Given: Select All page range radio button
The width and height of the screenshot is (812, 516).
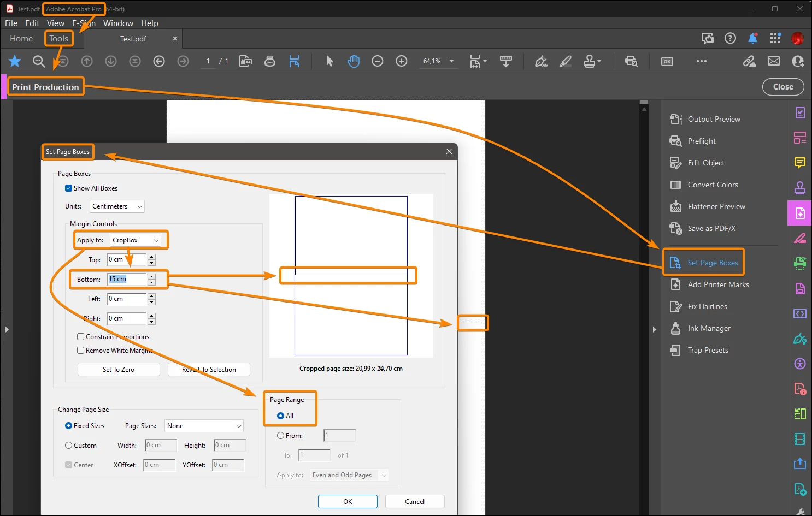Looking at the screenshot, I should pyautogui.click(x=280, y=416).
